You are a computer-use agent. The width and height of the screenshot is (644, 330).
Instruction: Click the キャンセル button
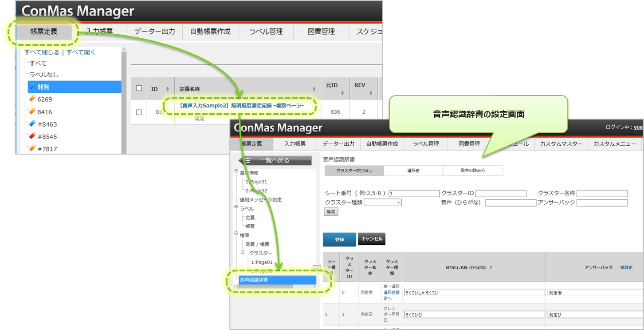372,239
